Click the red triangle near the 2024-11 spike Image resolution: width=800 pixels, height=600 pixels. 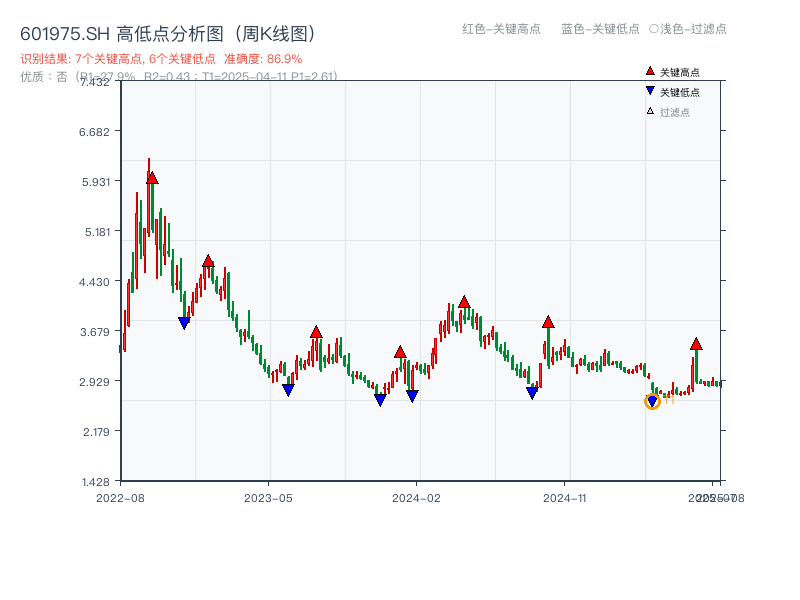(548, 322)
